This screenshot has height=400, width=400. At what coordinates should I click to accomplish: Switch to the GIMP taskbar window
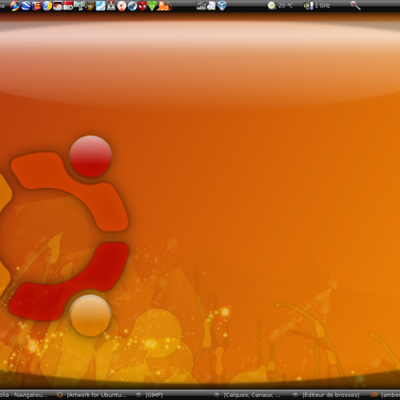pos(150,395)
